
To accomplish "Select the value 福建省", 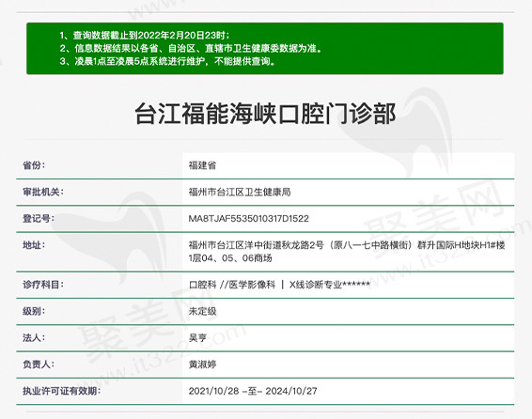I will click(202, 165).
